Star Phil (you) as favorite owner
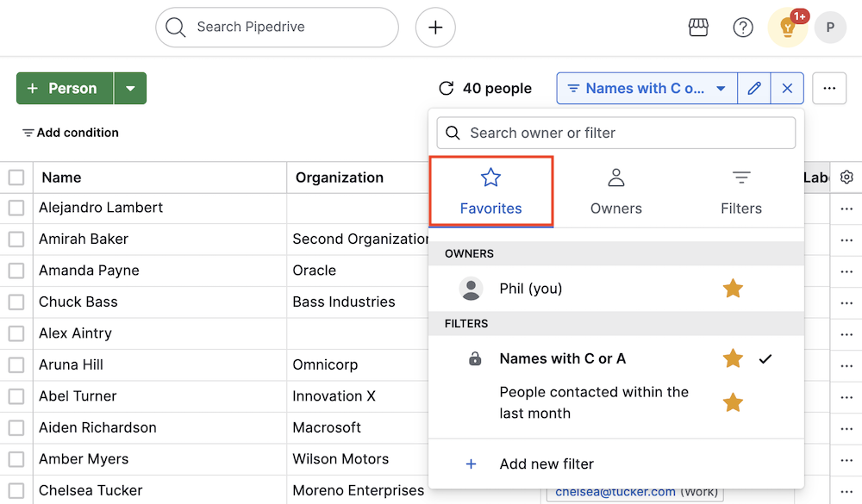Screen dimensions: 862x504 (733, 288)
